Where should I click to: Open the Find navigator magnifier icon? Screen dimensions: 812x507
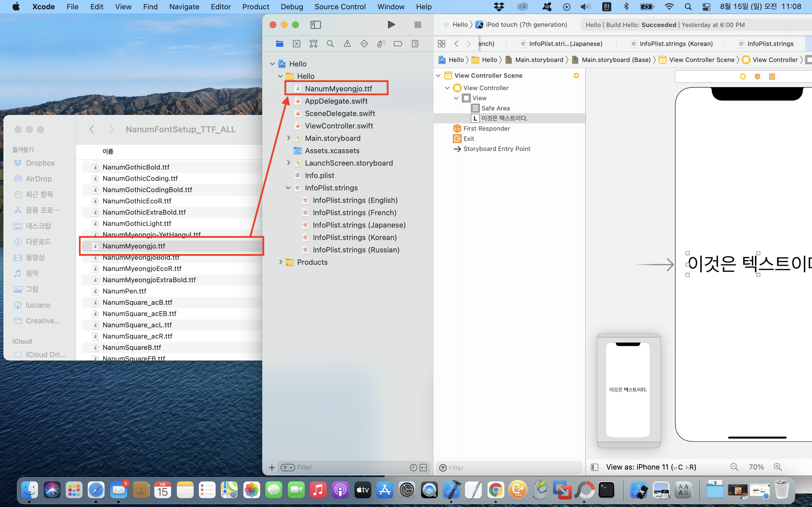(x=330, y=44)
